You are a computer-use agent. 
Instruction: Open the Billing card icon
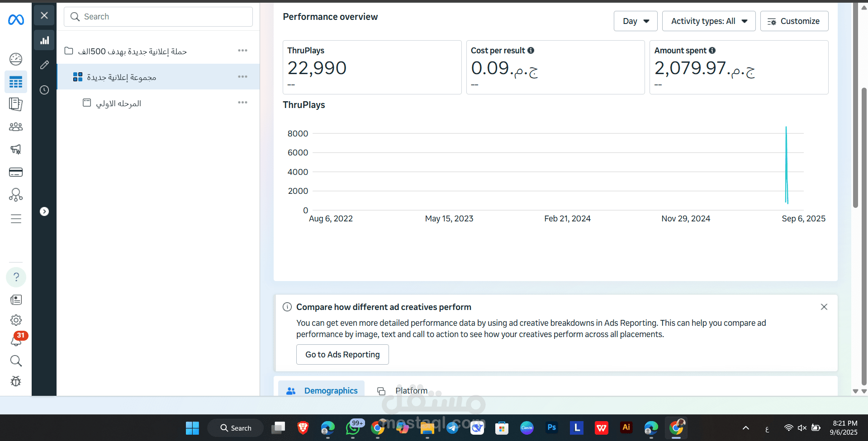click(x=16, y=172)
